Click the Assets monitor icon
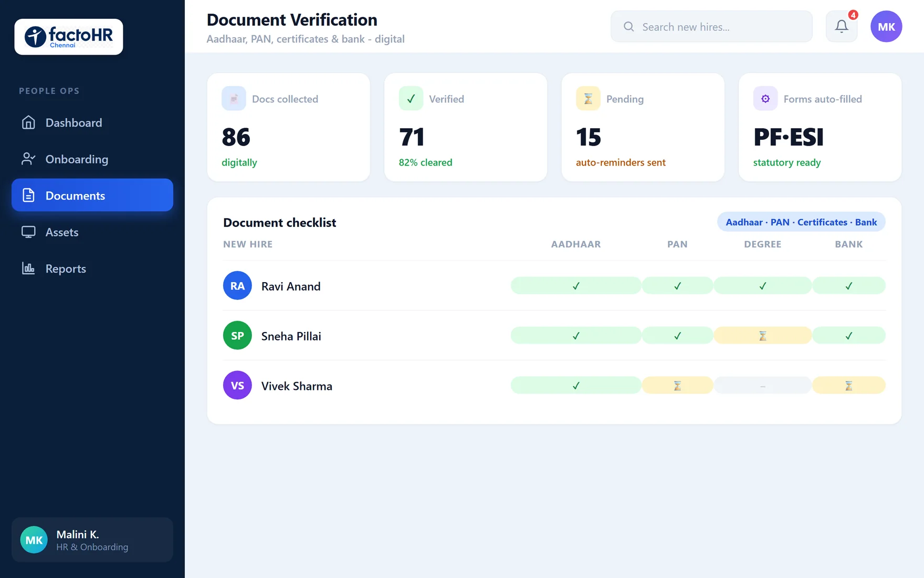This screenshot has height=578, width=924. coord(28,232)
